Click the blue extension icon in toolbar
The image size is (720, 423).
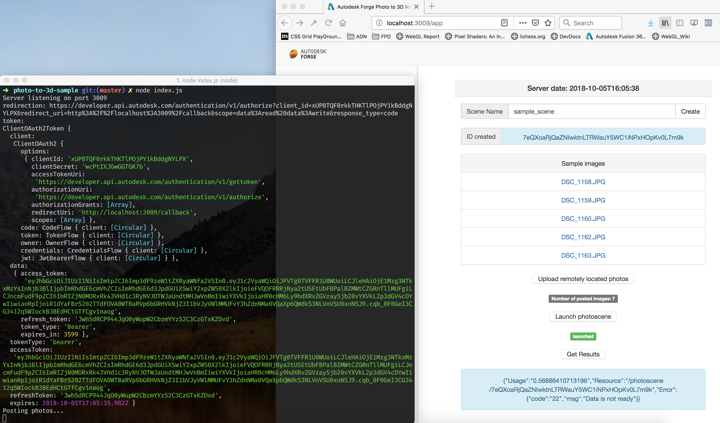click(x=709, y=23)
